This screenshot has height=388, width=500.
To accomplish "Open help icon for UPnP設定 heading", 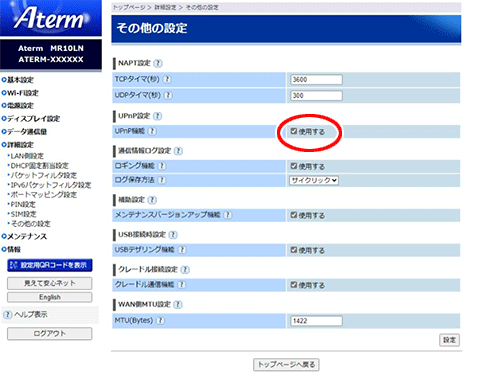I will point(158,116).
